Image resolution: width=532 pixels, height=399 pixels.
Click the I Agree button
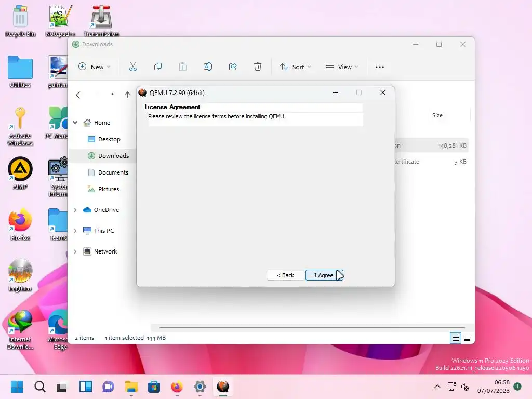coord(324,275)
